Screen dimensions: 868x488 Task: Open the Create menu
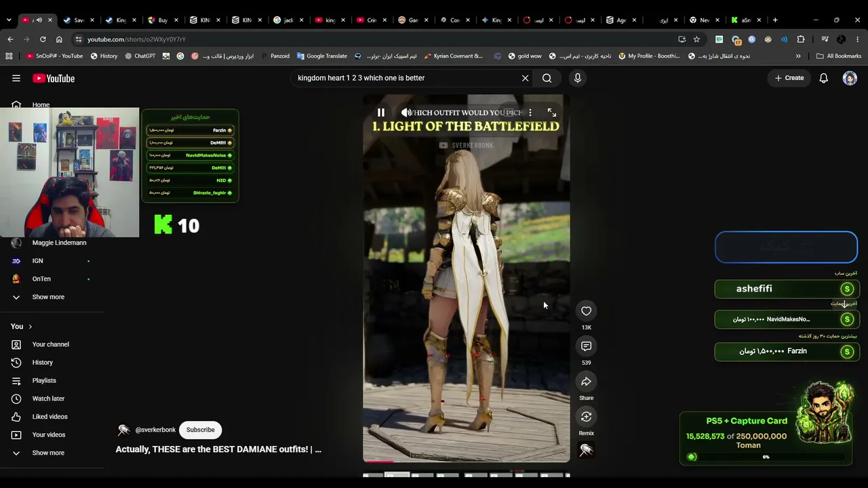(x=789, y=78)
